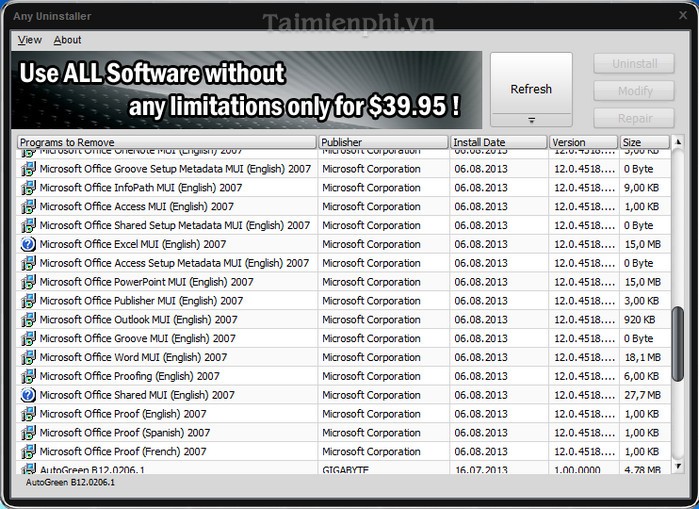
Task: Click AutoGreen B12.0206.1 in the status bar
Action: point(70,483)
